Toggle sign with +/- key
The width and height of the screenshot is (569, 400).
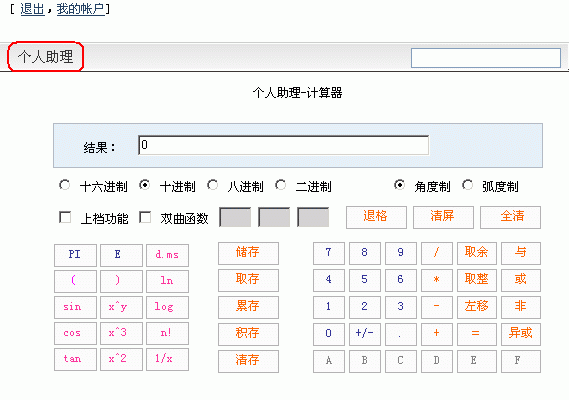365,334
